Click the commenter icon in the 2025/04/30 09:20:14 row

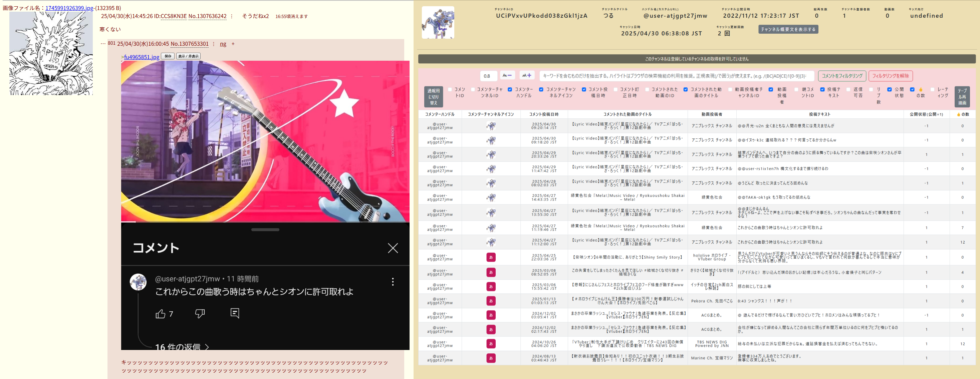point(491,126)
